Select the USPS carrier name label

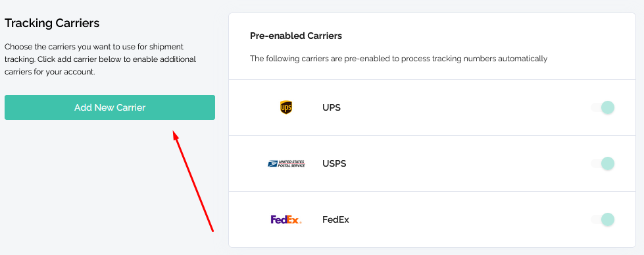pyautogui.click(x=334, y=163)
